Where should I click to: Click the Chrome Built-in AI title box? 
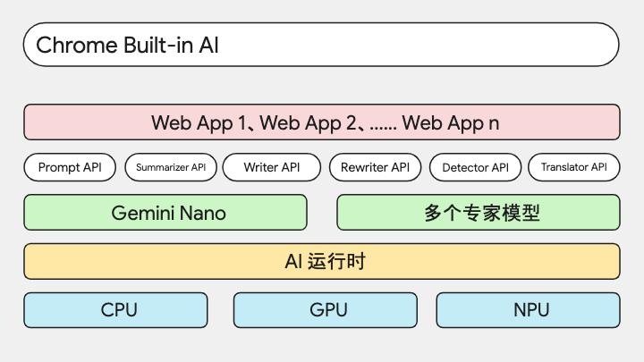321,45
